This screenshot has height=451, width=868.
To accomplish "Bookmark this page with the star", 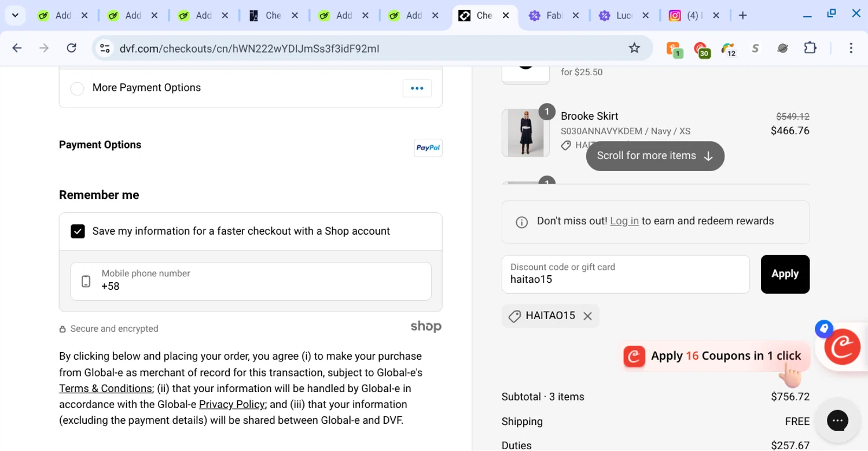I will [x=634, y=48].
